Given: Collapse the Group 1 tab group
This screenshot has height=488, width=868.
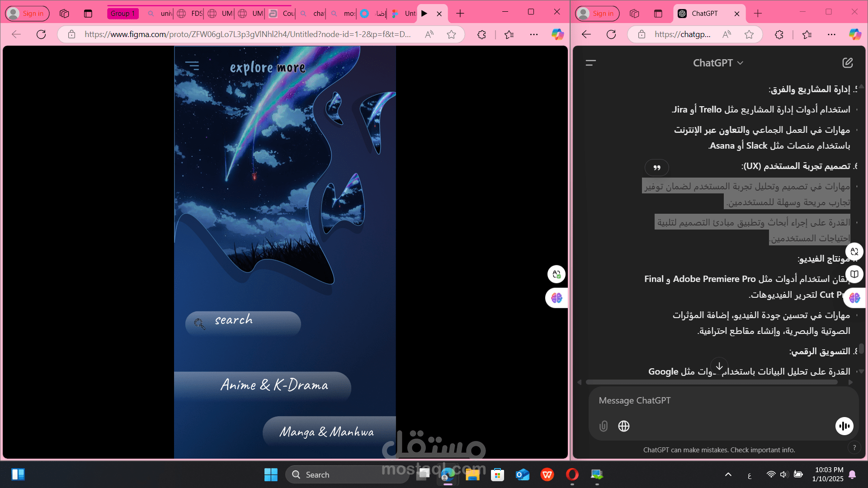Looking at the screenshot, I should point(123,14).
